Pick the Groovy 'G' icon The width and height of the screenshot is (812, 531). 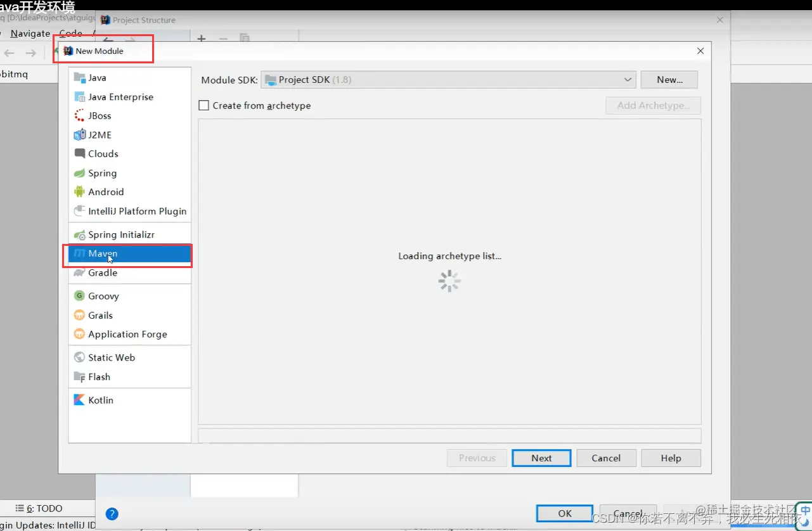[79, 296]
